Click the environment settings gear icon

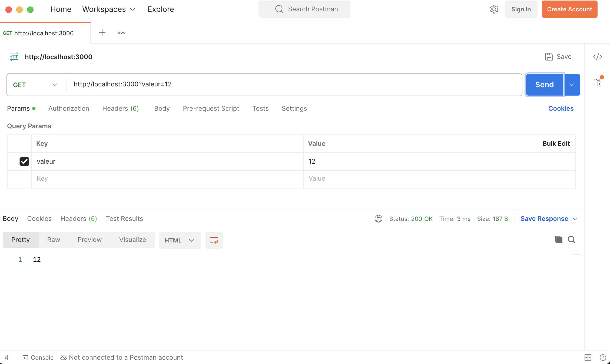(494, 9)
